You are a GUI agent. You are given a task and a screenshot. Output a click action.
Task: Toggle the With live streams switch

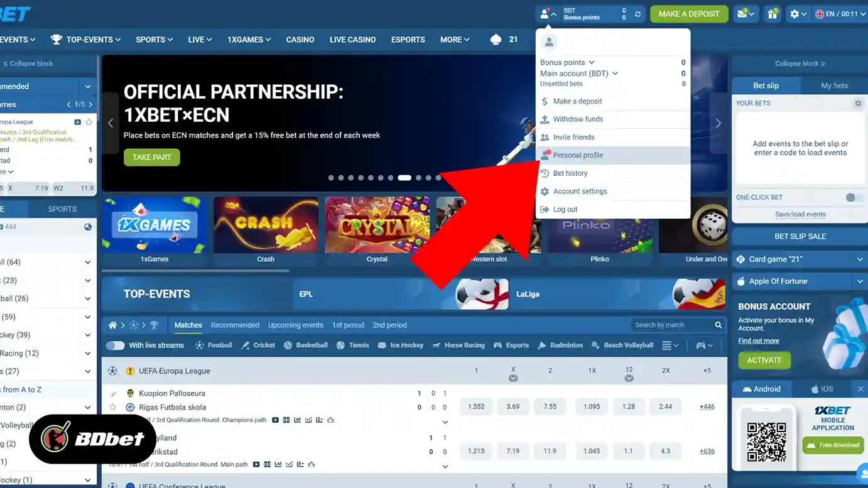pyautogui.click(x=115, y=345)
